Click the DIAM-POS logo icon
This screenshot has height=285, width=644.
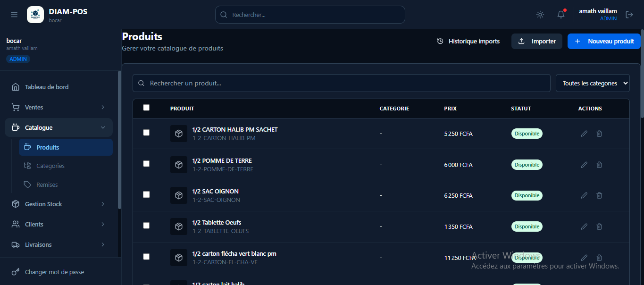coord(35,14)
